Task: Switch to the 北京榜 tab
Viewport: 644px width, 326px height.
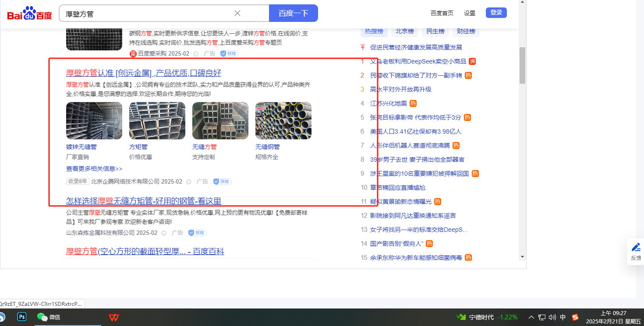Action: point(405,32)
